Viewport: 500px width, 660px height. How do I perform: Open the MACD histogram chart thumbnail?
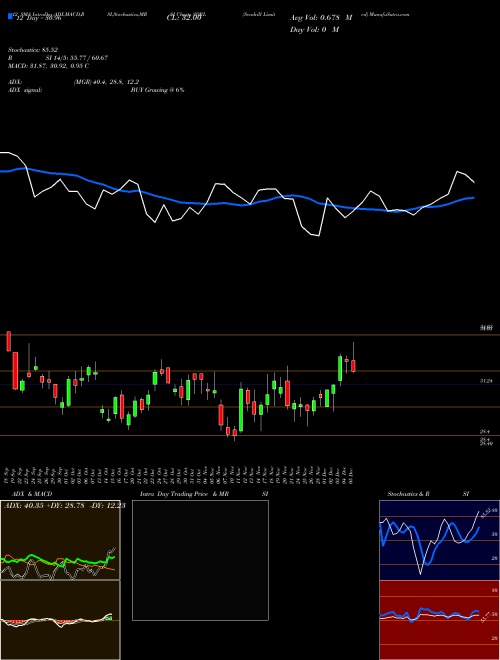(60, 620)
